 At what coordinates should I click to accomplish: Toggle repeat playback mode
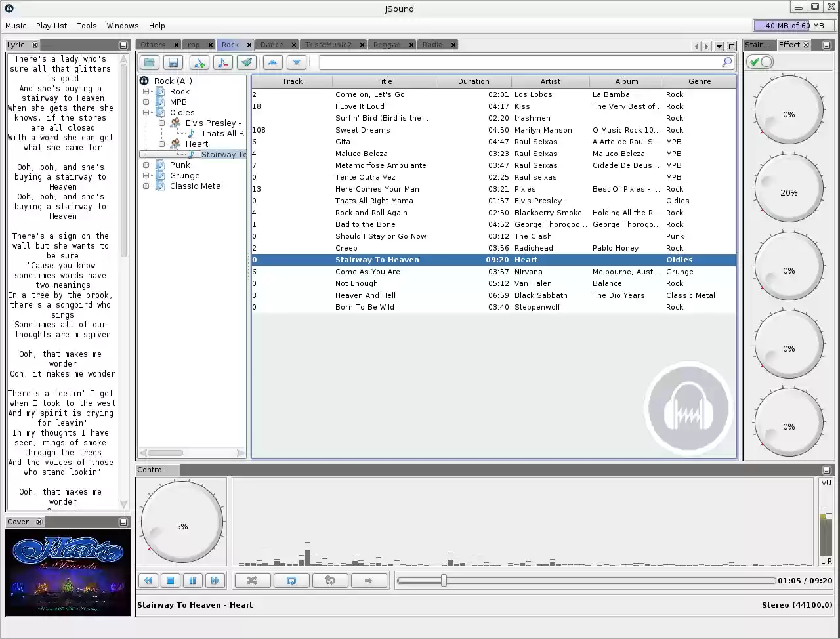(x=291, y=580)
